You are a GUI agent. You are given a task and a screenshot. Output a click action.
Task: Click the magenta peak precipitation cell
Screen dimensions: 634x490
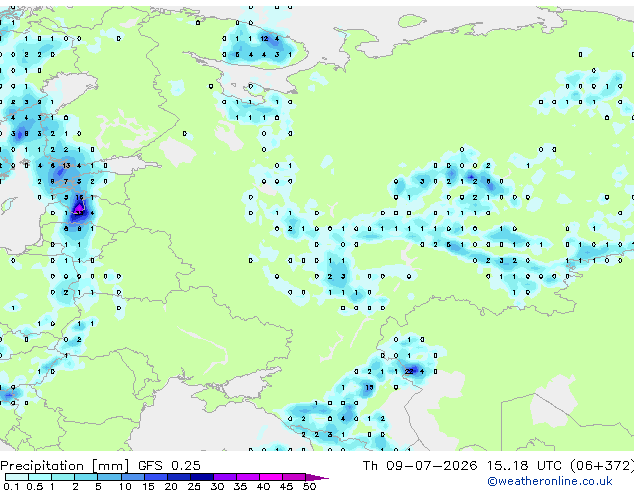pos(78,209)
